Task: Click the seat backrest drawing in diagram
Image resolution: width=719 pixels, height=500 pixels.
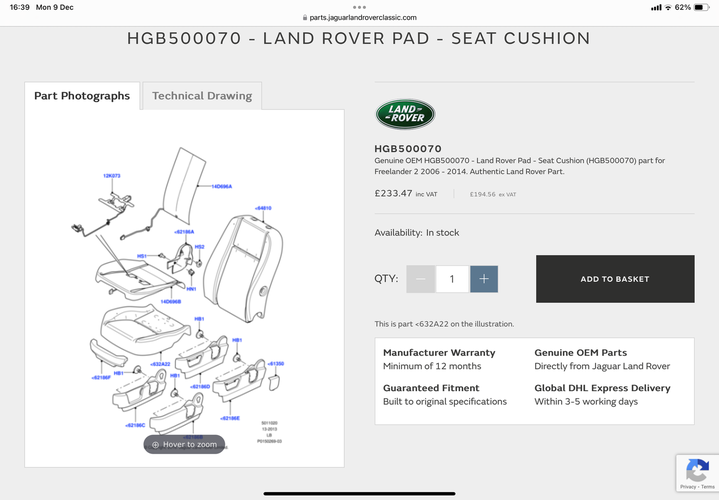Action: 243,268
